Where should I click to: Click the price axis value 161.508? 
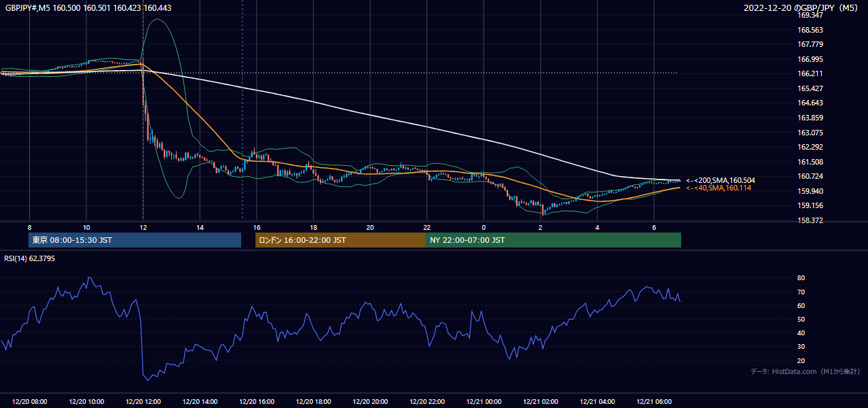tap(810, 162)
